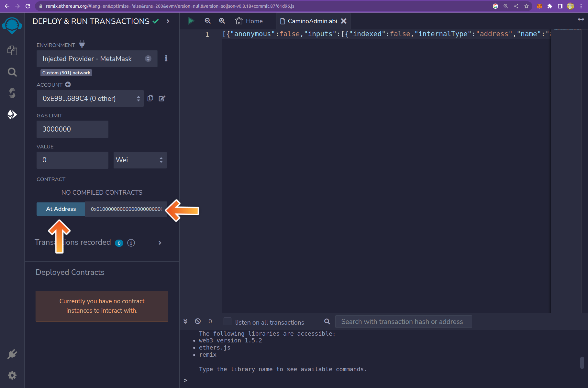The height and width of the screenshot is (388, 588).
Task: Open the Search in files sidebar icon
Action: [x=12, y=72]
